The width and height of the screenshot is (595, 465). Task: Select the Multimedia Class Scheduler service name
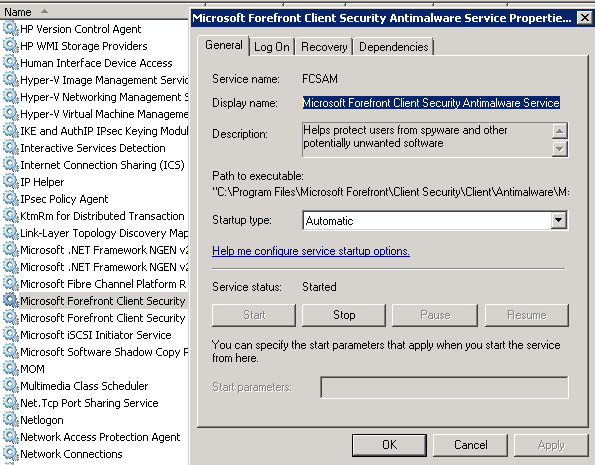84,386
